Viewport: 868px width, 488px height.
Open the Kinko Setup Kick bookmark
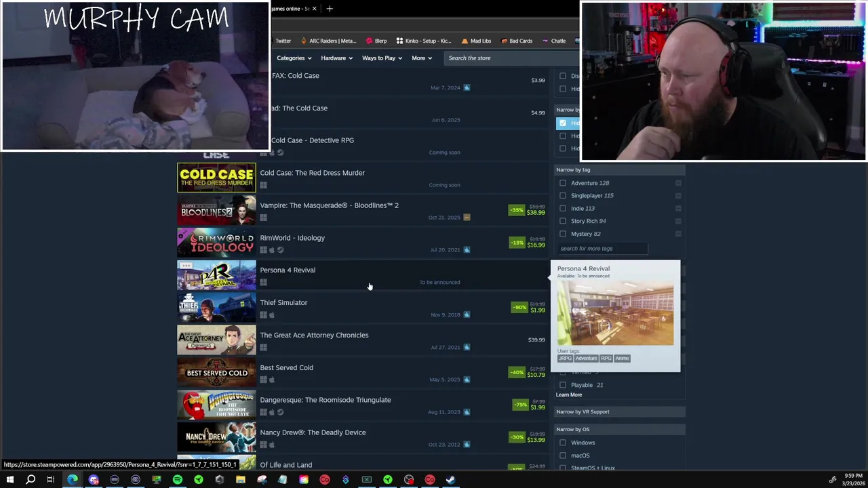point(424,41)
